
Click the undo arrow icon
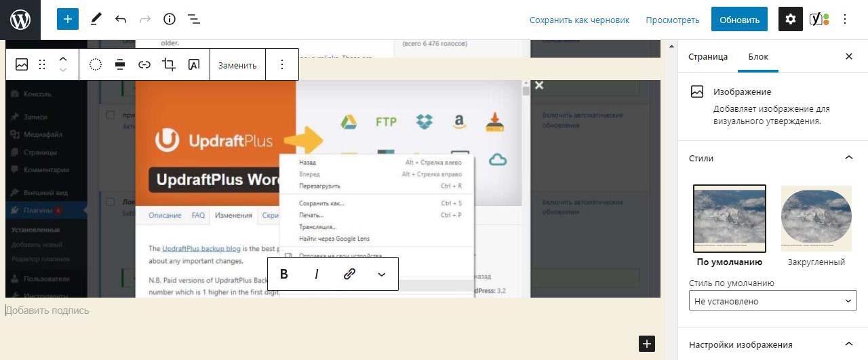[121, 20]
